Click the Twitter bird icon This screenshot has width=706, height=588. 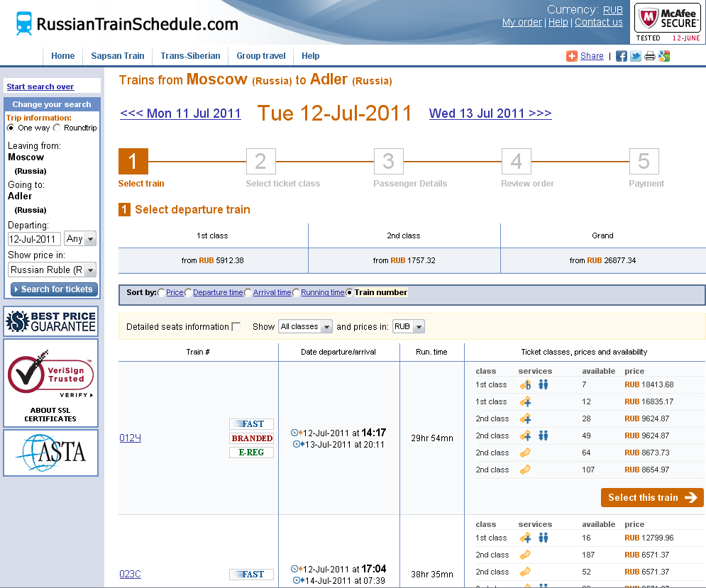636,57
